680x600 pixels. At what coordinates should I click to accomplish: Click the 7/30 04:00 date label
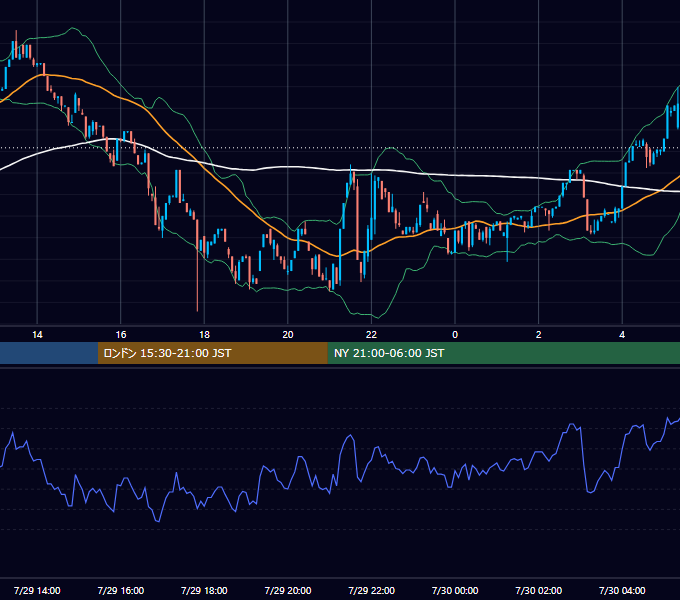point(622,590)
